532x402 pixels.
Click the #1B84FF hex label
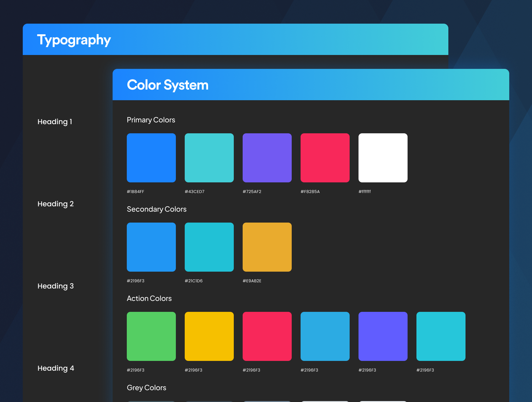tap(135, 192)
